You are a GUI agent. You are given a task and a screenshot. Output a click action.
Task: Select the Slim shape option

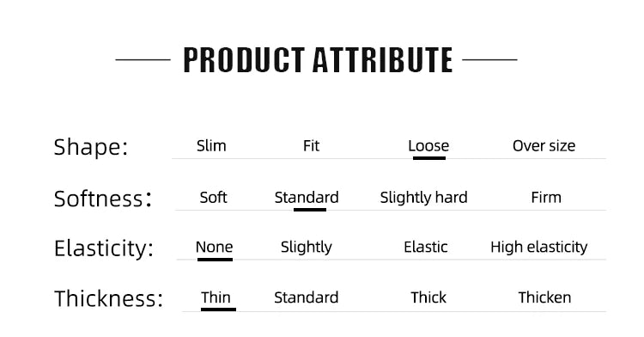tap(211, 146)
